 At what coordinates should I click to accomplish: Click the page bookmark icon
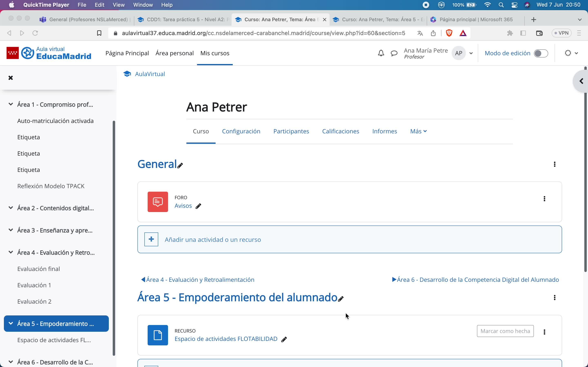[99, 33]
